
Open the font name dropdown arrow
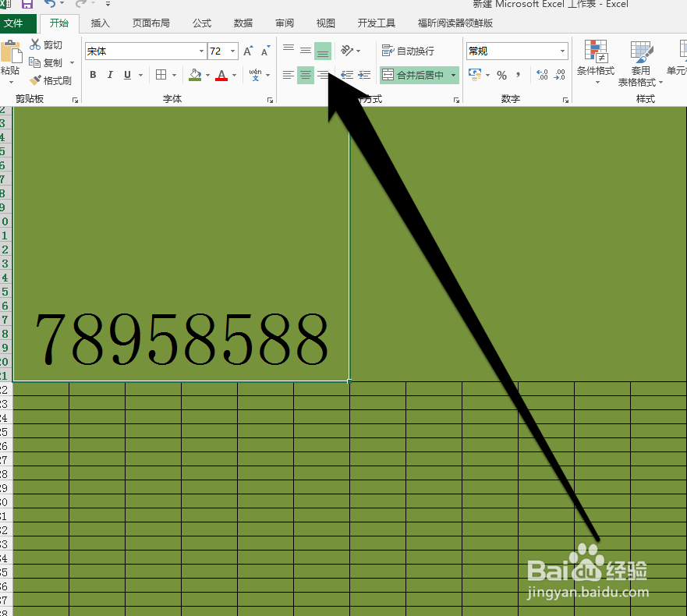201,51
